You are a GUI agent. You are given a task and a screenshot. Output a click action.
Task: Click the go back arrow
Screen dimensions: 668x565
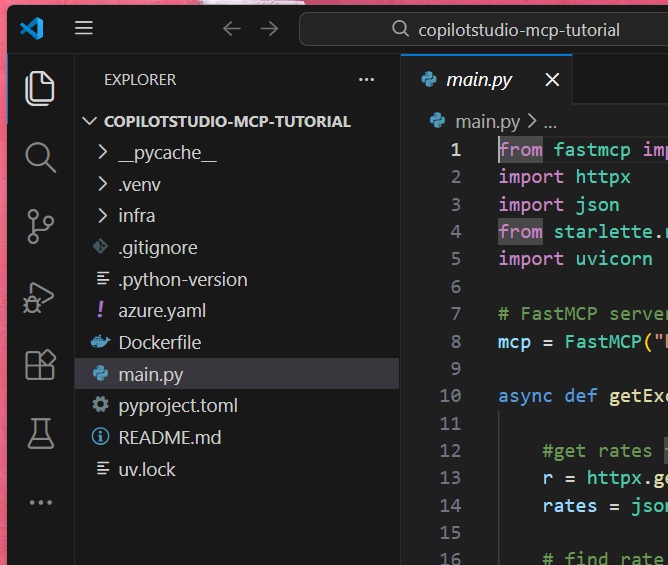[232, 28]
